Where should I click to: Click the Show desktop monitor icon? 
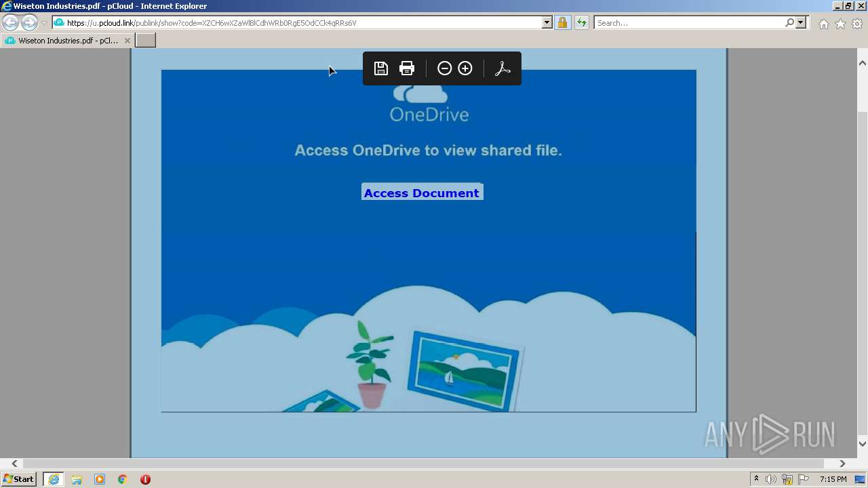(x=860, y=479)
